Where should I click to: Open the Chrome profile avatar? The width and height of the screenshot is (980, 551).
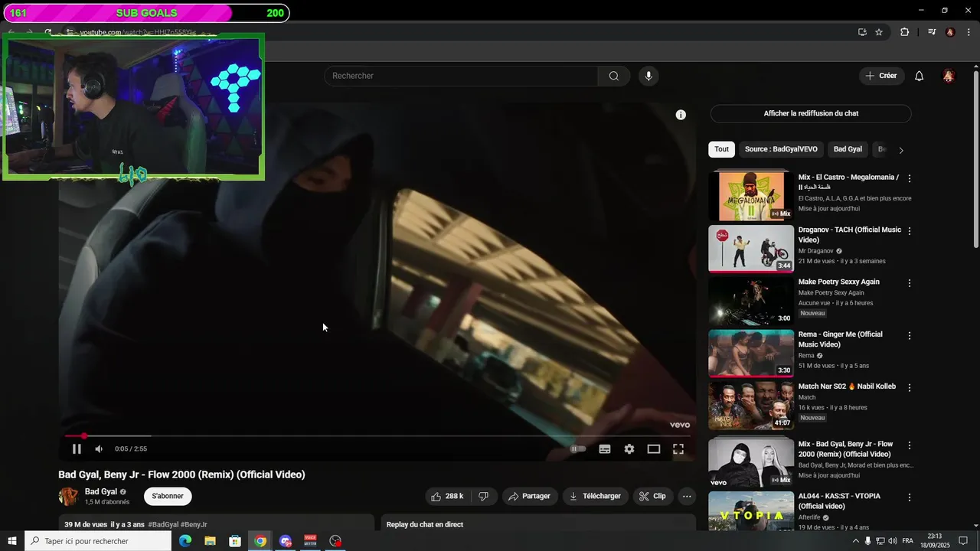pyautogui.click(x=950, y=32)
